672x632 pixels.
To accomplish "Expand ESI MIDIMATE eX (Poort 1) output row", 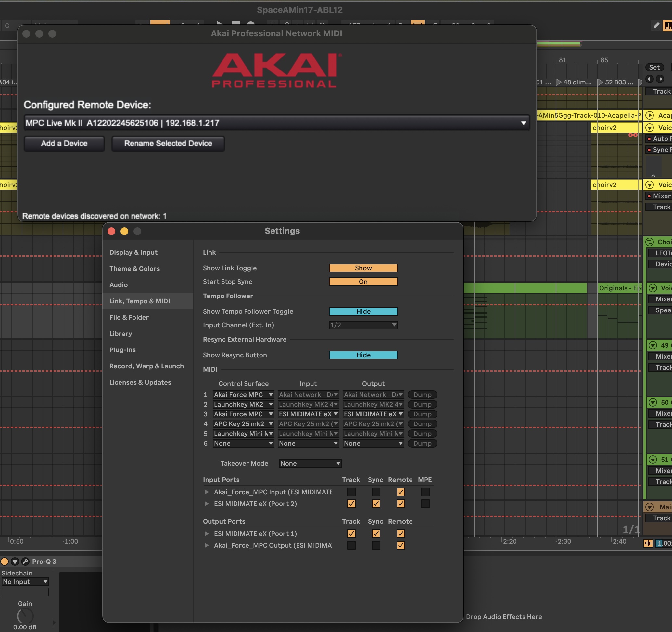I will (207, 533).
